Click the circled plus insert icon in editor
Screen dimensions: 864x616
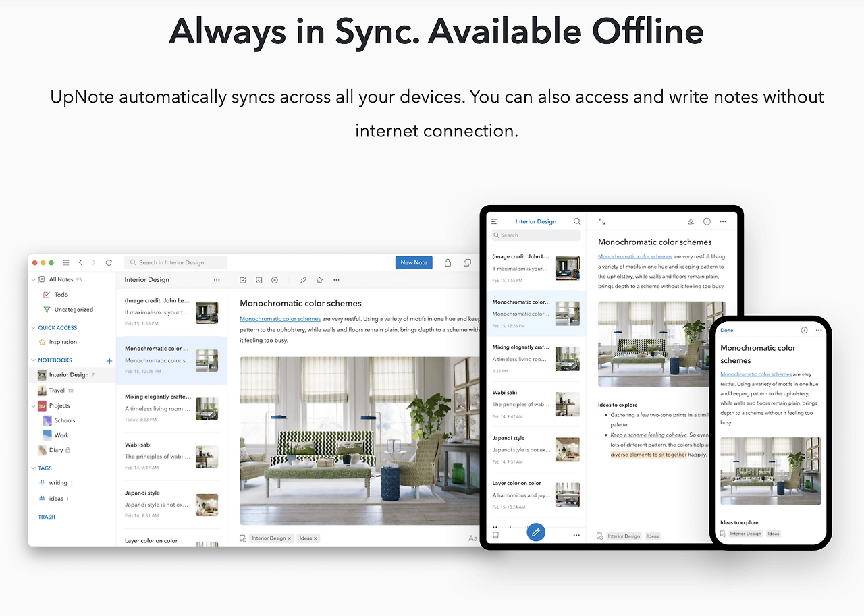[x=275, y=280]
